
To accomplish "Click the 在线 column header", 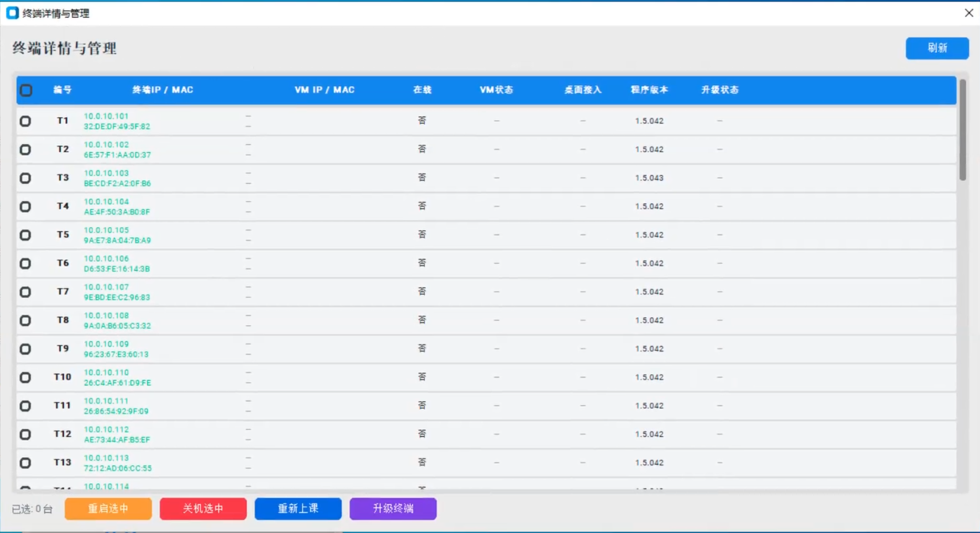I will pyautogui.click(x=422, y=90).
